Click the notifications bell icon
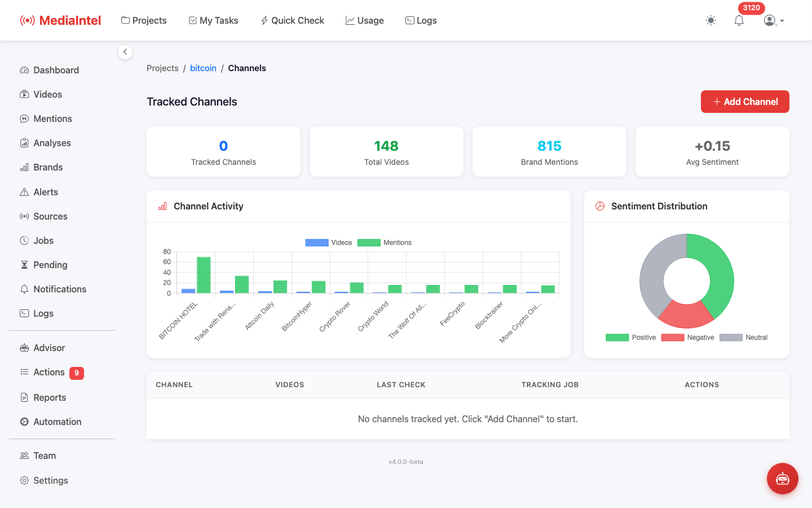 pos(739,20)
